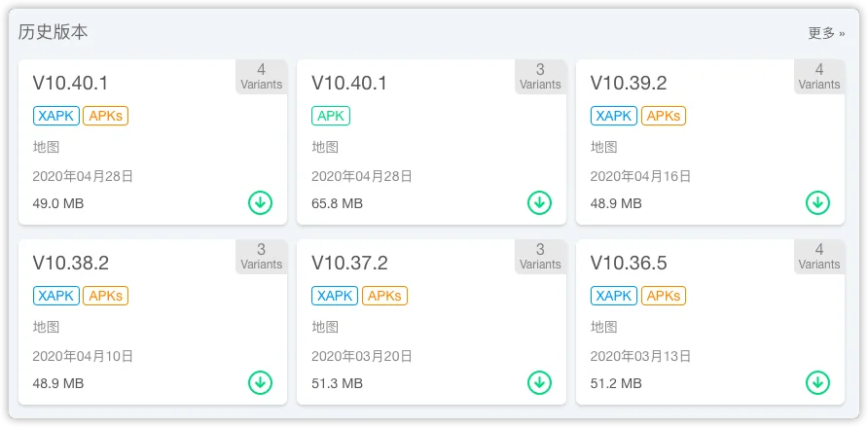
Task: Click the APKs tag under V10.39.2
Action: (x=664, y=116)
